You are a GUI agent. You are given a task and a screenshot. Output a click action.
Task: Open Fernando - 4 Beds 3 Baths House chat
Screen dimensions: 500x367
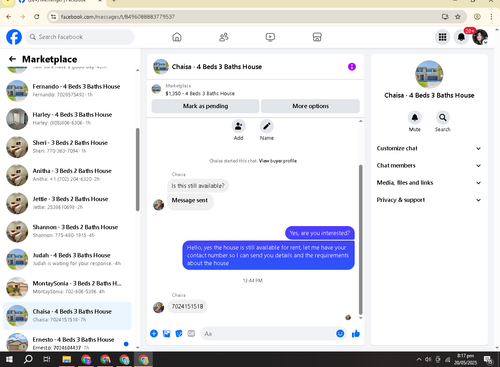(67, 90)
